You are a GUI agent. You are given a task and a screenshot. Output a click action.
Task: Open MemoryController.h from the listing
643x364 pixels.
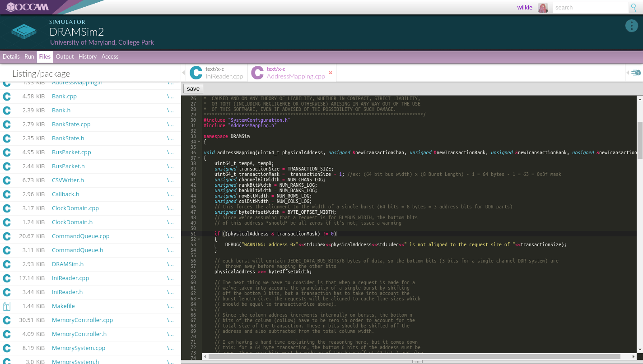[79, 334]
